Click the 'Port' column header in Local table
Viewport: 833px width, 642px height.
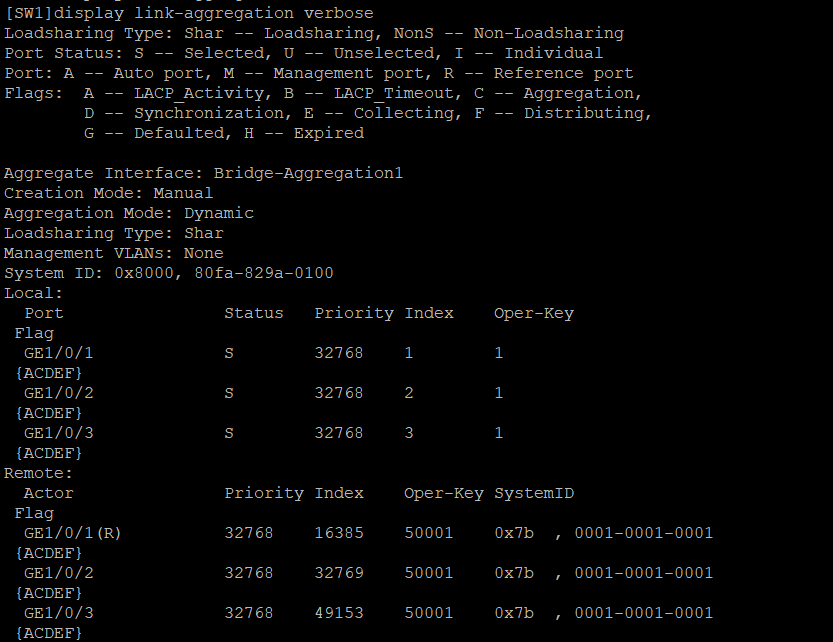[x=44, y=313]
